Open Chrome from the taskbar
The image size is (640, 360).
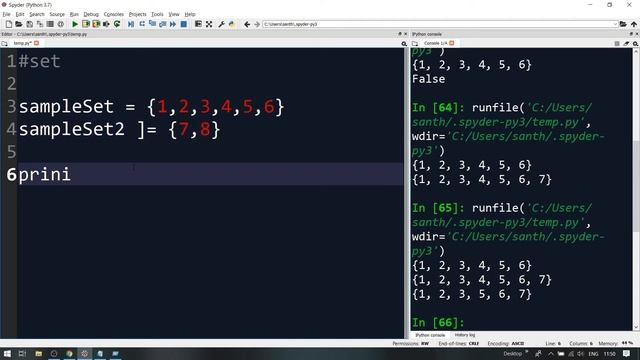[x=69, y=354]
